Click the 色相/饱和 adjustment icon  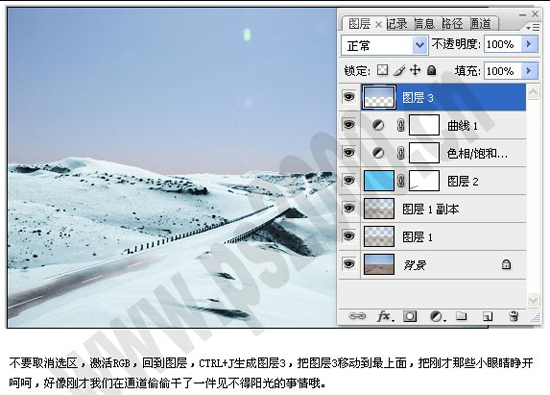coord(378,153)
